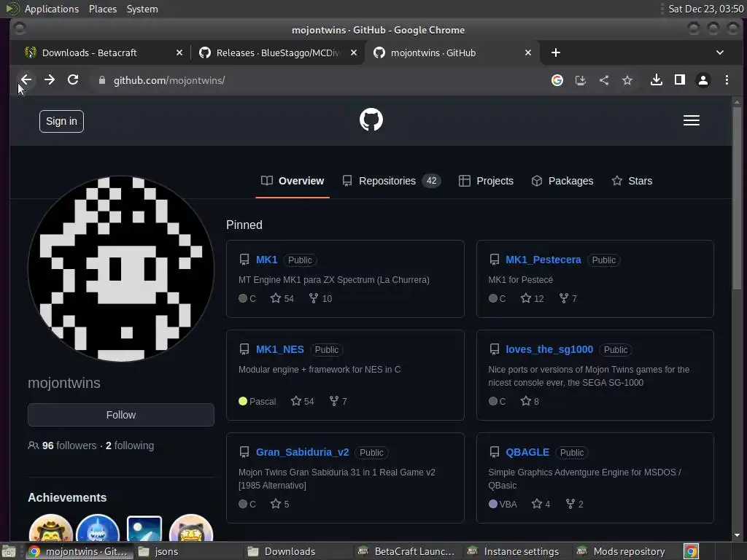747x560 pixels.
Task: Open the Packages tab
Action: click(562, 181)
